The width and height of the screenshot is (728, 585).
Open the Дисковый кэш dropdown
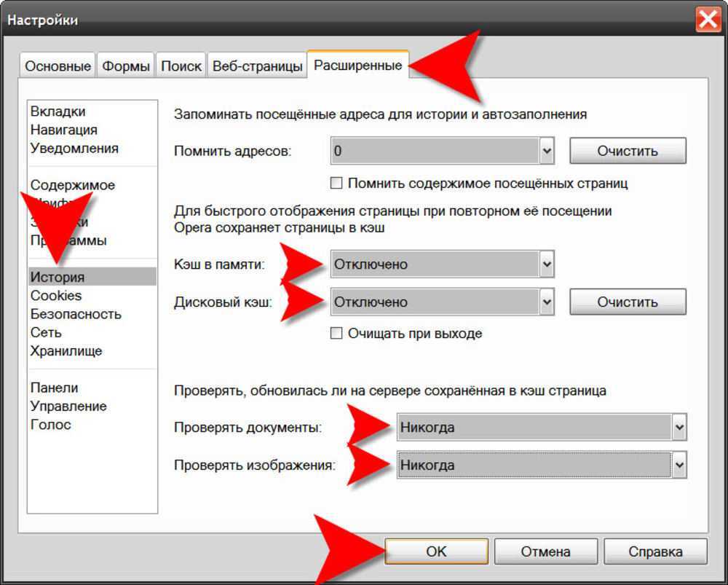coord(443,302)
